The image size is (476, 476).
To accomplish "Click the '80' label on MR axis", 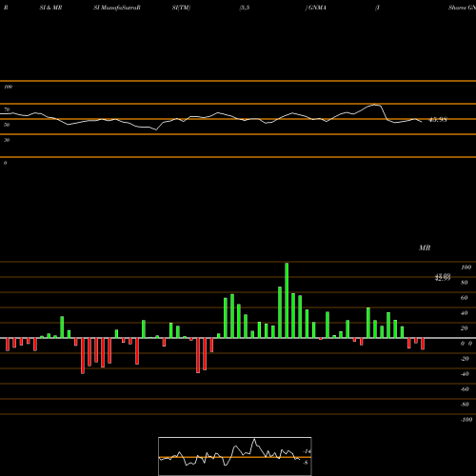I will 465,283.
